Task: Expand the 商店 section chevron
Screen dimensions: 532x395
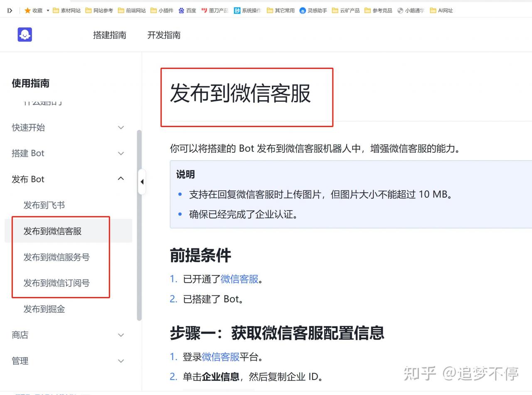Action: [121, 335]
